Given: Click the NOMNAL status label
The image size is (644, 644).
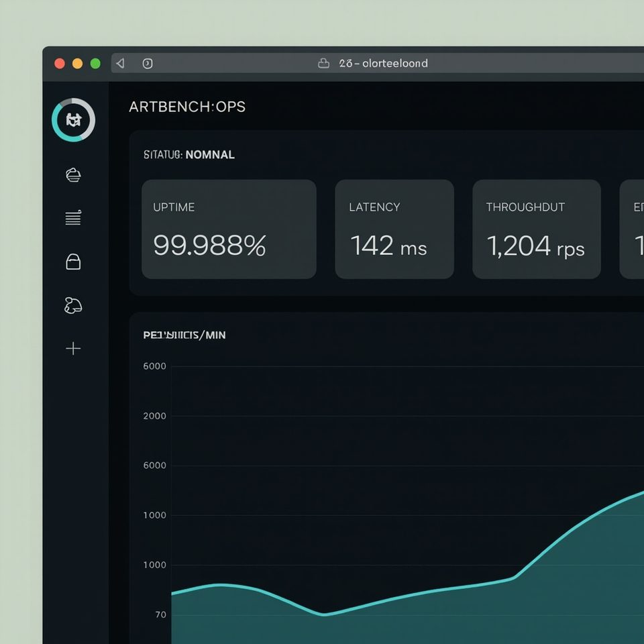Looking at the screenshot, I should point(210,155).
